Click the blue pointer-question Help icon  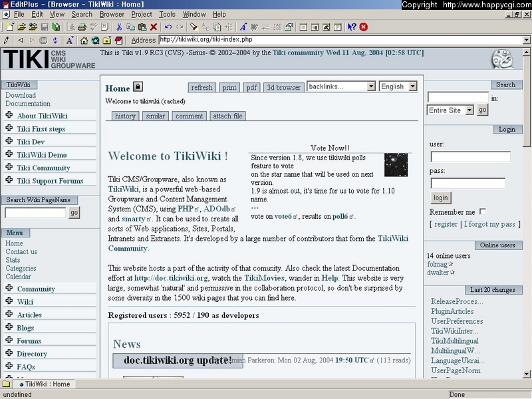(x=352, y=27)
